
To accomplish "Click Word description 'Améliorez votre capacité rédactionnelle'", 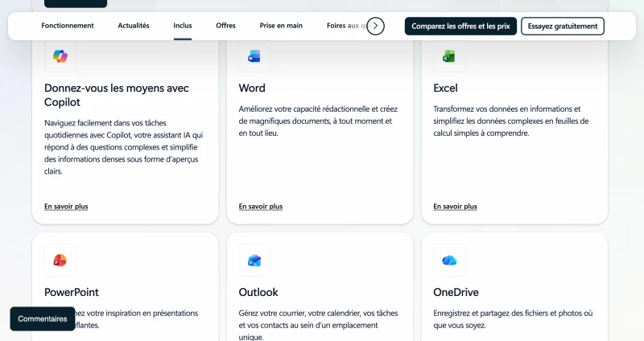I will (x=318, y=121).
